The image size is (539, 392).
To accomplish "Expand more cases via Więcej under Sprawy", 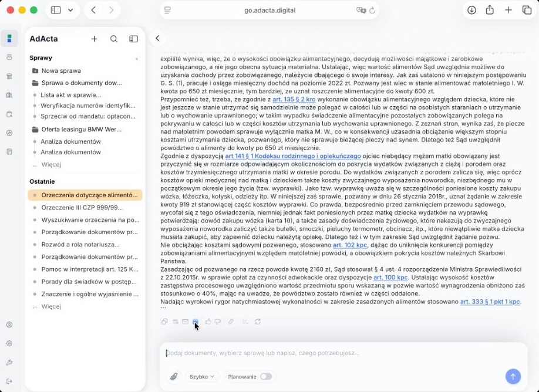I will coord(51,164).
